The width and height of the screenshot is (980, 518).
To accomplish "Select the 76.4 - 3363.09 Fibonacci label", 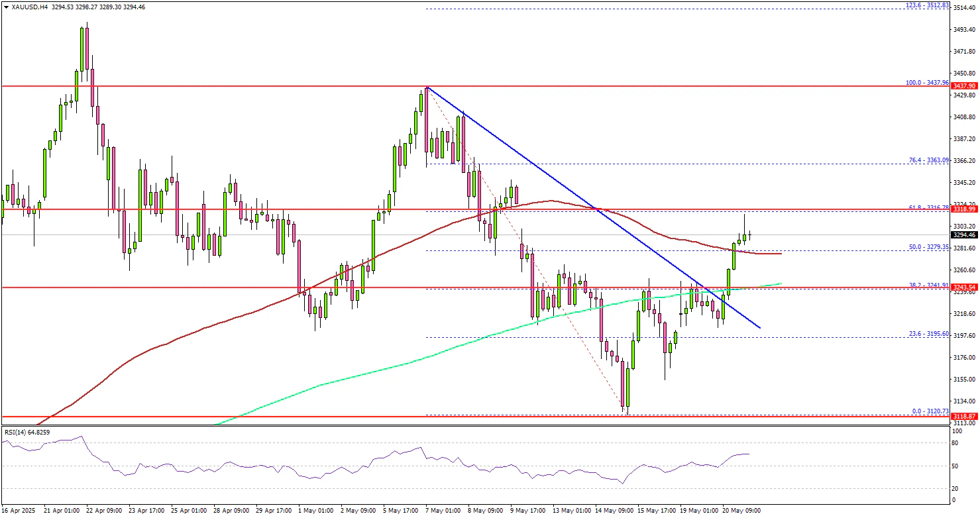I will click(928, 160).
